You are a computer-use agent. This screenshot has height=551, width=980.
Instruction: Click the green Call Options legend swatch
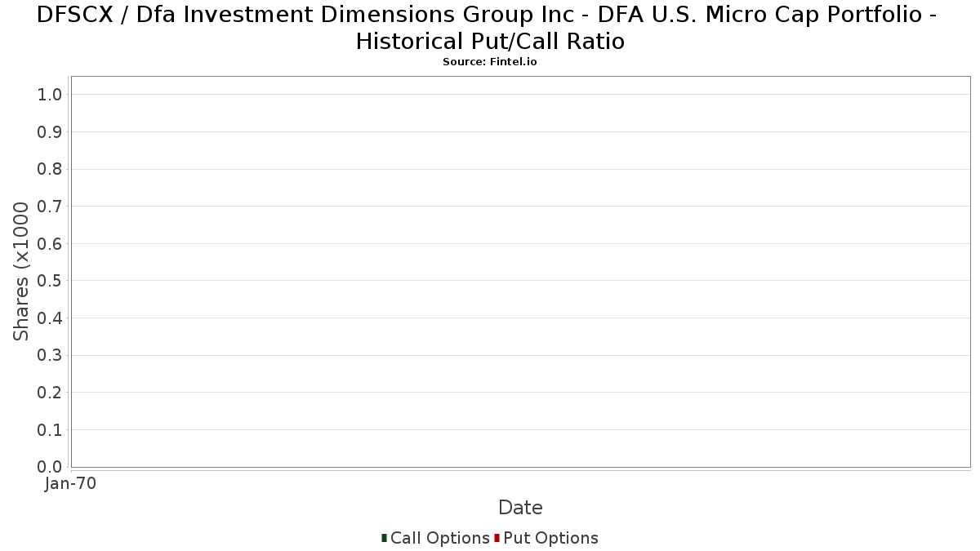(384, 538)
